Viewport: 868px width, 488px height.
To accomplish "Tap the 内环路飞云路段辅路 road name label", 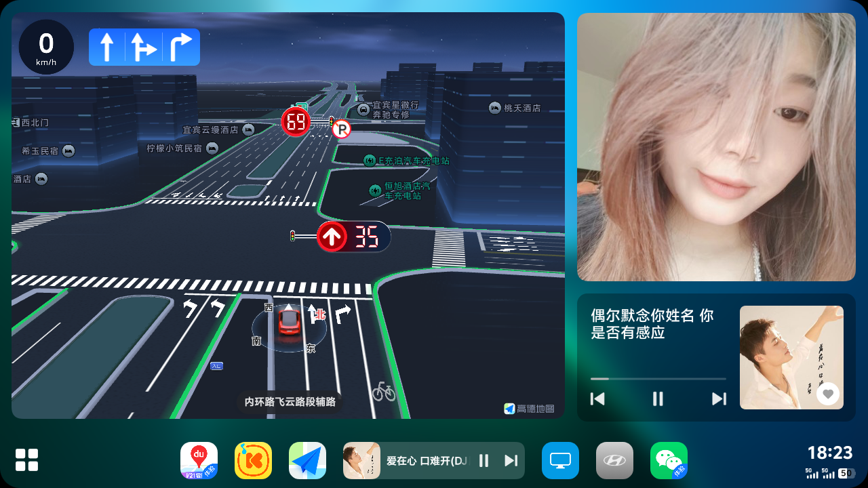I will point(290,402).
